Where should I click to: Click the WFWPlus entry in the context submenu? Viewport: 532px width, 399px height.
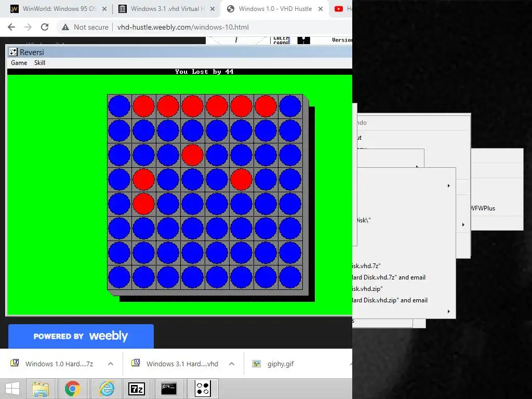coord(483,208)
